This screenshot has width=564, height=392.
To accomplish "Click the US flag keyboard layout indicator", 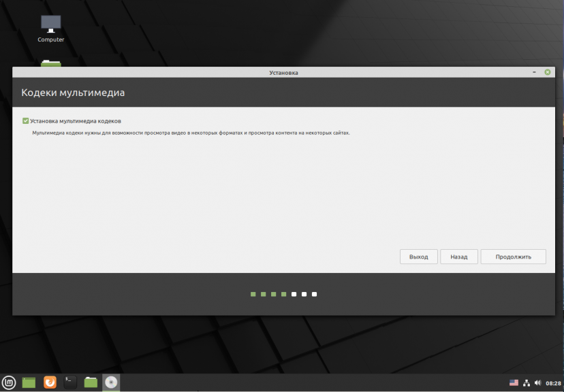I will [514, 383].
